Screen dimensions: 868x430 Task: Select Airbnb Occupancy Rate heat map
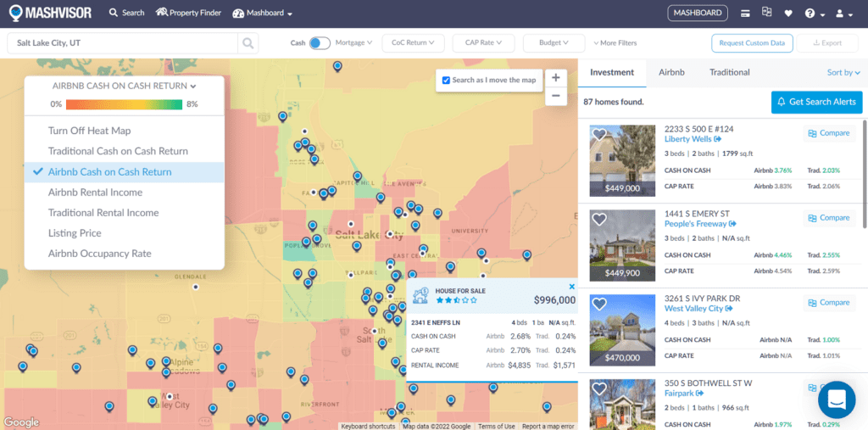[124, 254]
